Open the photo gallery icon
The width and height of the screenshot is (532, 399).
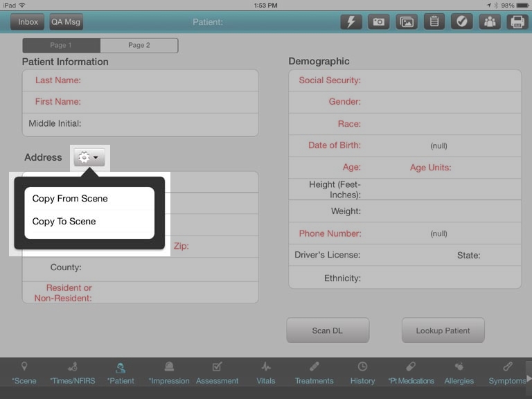(x=407, y=22)
